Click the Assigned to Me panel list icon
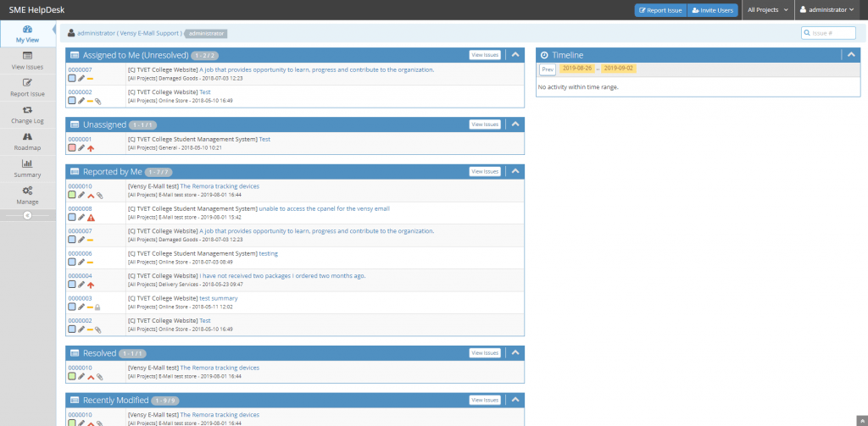 [75, 55]
